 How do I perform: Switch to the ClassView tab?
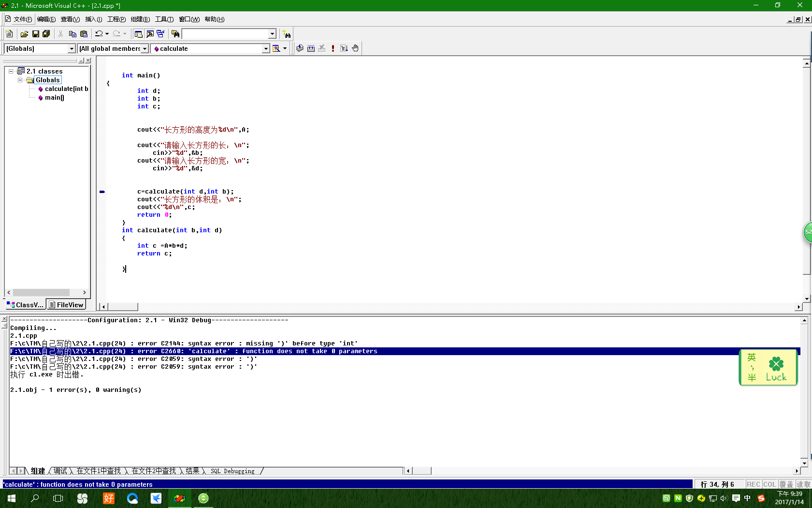click(25, 305)
